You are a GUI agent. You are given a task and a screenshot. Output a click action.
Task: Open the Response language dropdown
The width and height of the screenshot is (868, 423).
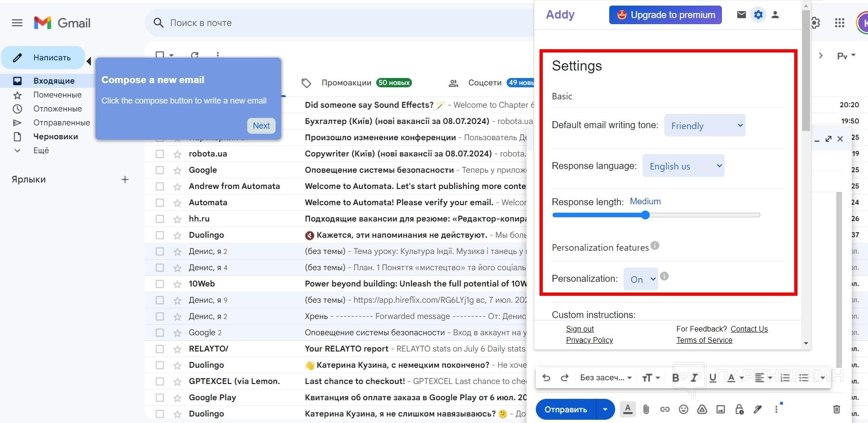(x=683, y=166)
